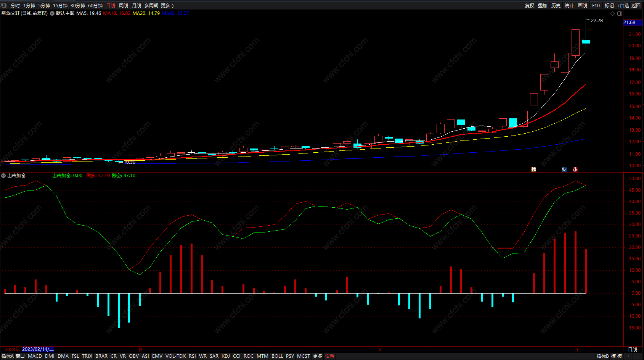Image resolution: width=644 pixels, height=360 pixels.
Task: Select the SAR indicator
Action: pos(214,356)
